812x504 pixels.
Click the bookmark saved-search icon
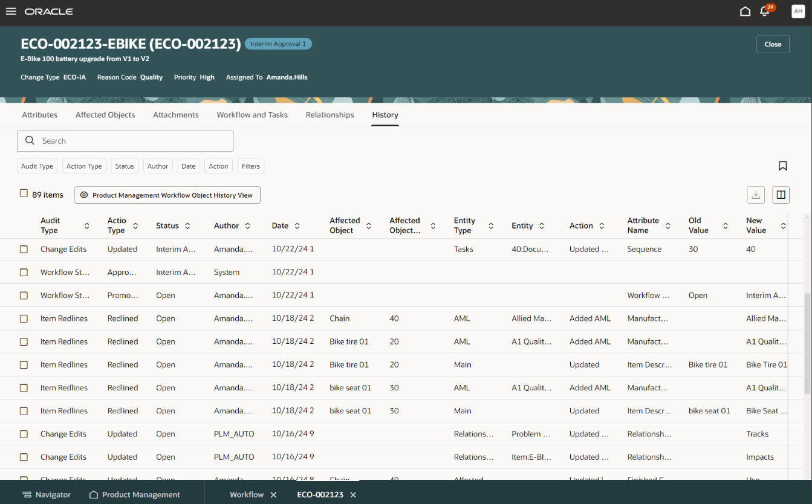[782, 166]
